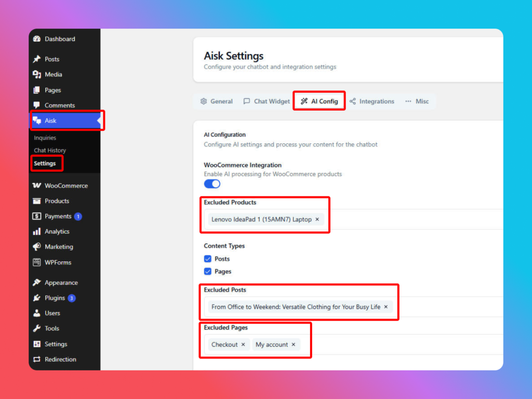Open the Appearance menu label

pos(61,282)
